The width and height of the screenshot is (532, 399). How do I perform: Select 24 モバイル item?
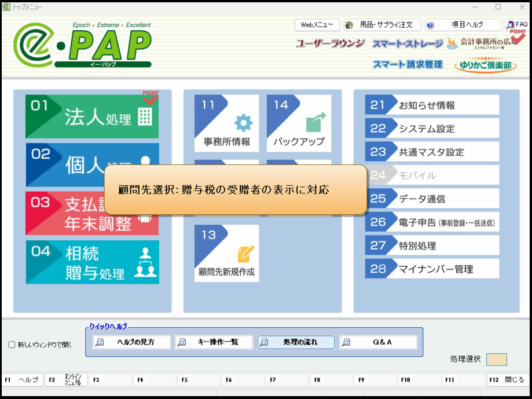(x=432, y=175)
